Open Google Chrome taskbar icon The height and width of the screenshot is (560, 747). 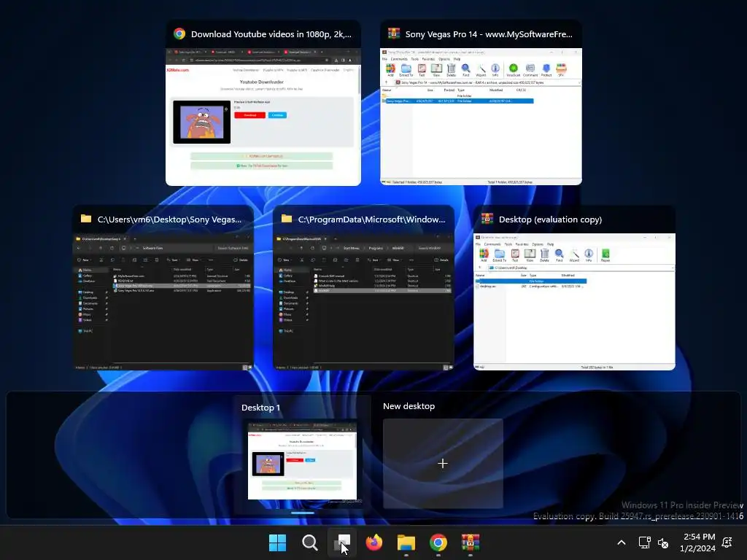[x=438, y=542]
